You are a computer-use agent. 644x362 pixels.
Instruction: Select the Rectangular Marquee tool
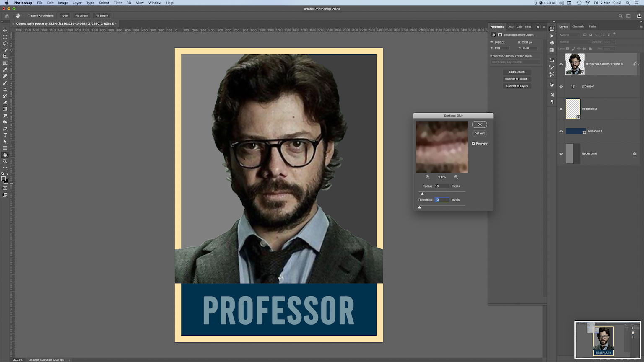5,37
